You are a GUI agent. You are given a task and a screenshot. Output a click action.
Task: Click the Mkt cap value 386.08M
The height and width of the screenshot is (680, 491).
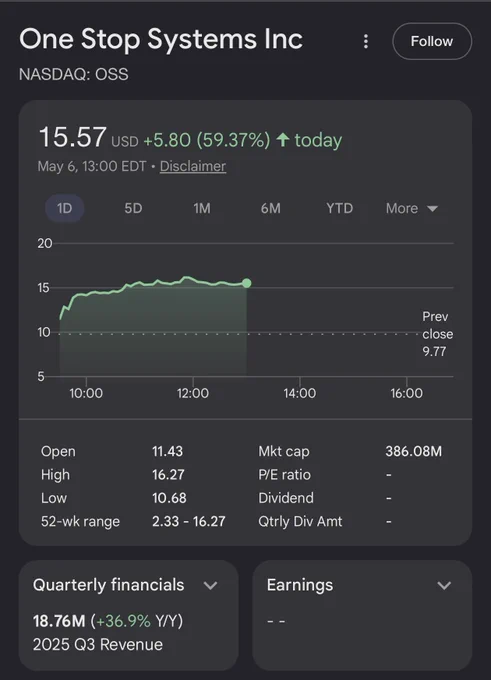click(x=413, y=451)
